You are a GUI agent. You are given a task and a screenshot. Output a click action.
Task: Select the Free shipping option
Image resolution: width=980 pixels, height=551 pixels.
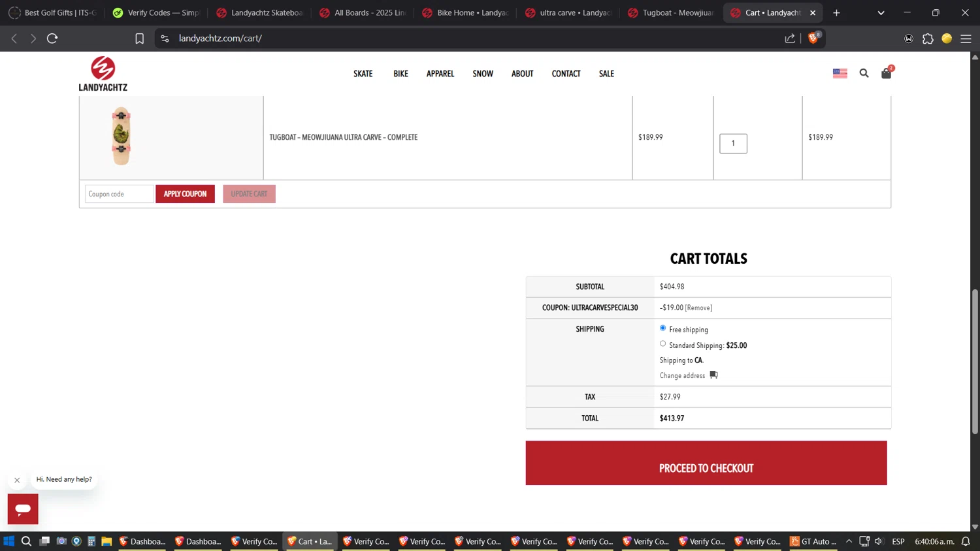pyautogui.click(x=662, y=328)
